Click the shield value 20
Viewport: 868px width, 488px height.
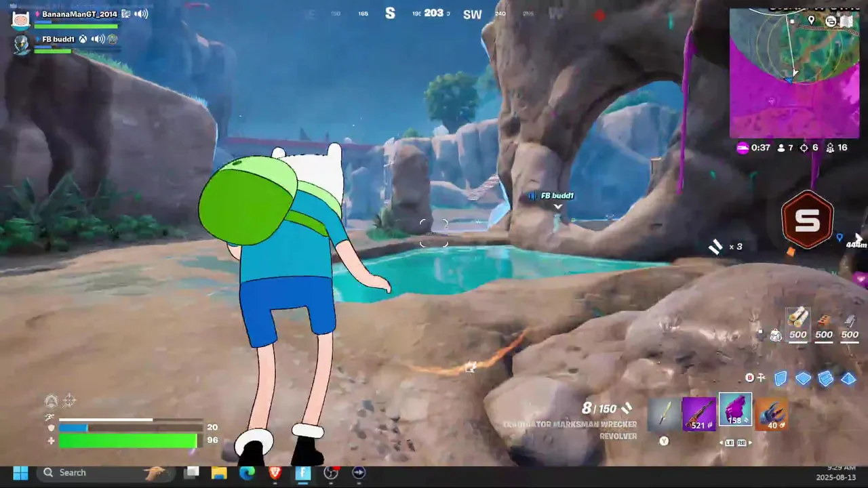click(x=212, y=428)
